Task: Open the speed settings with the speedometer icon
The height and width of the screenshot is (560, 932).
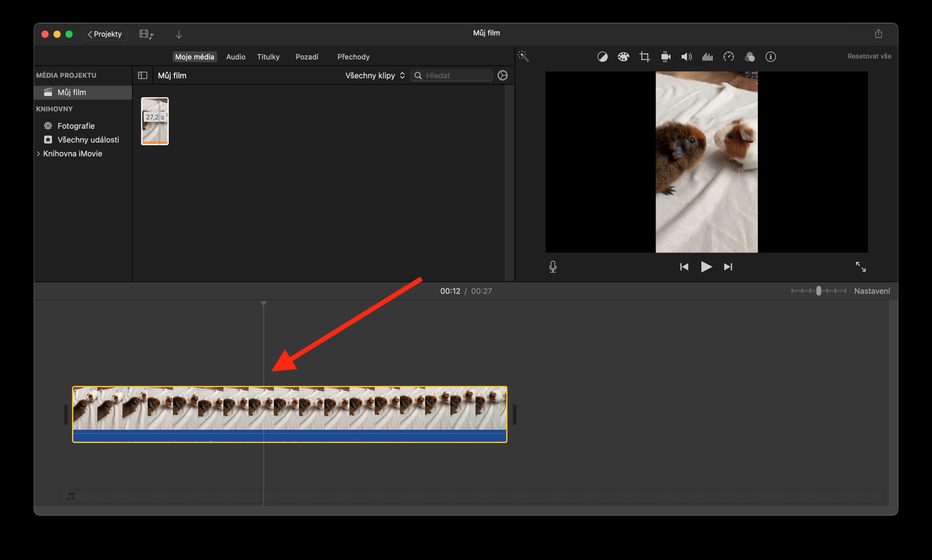Action: (x=728, y=57)
